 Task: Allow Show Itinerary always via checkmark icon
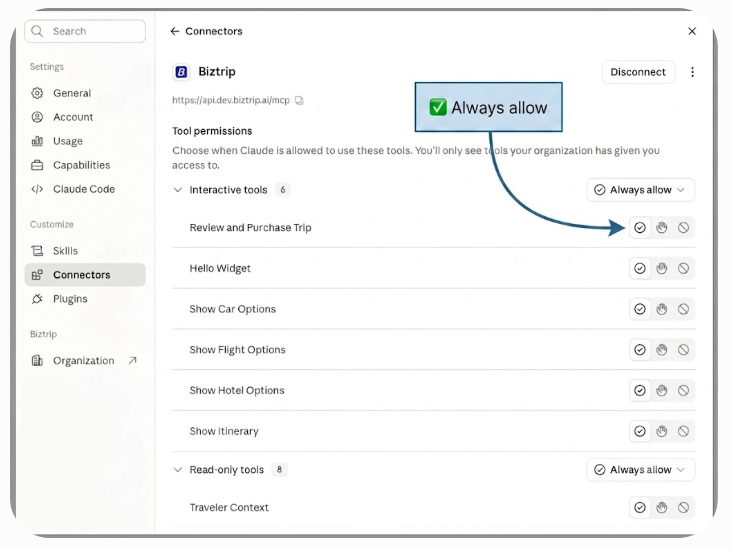(640, 431)
